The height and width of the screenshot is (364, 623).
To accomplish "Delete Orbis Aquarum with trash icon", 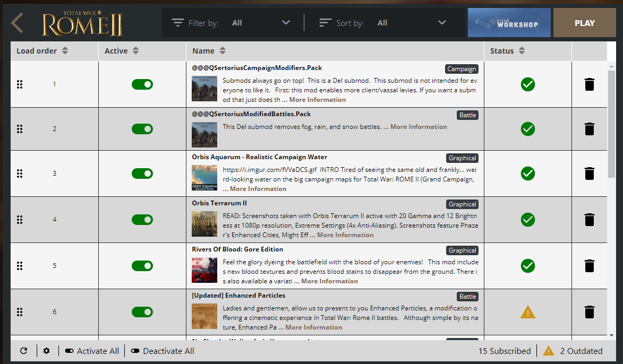I will click(589, 173).
